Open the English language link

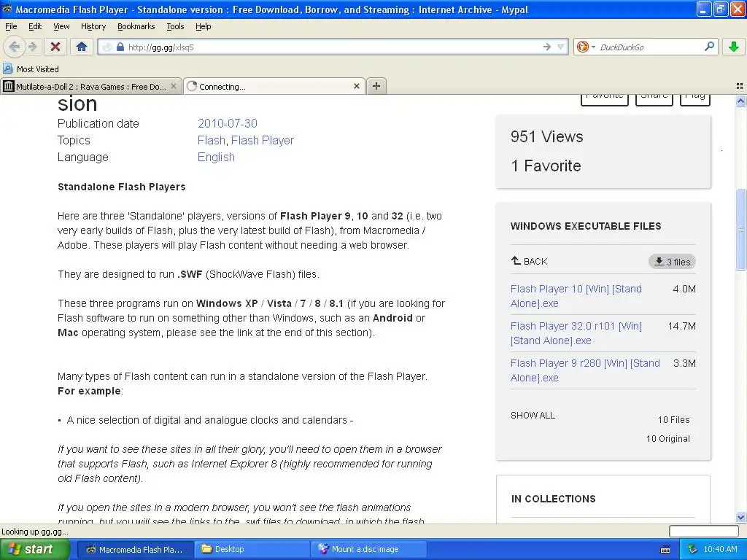[x=216, y=157]
